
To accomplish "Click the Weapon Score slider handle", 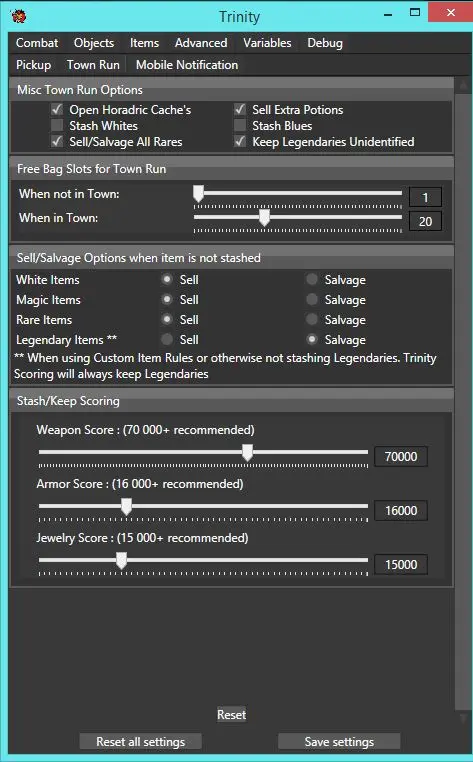I will 247,452.
